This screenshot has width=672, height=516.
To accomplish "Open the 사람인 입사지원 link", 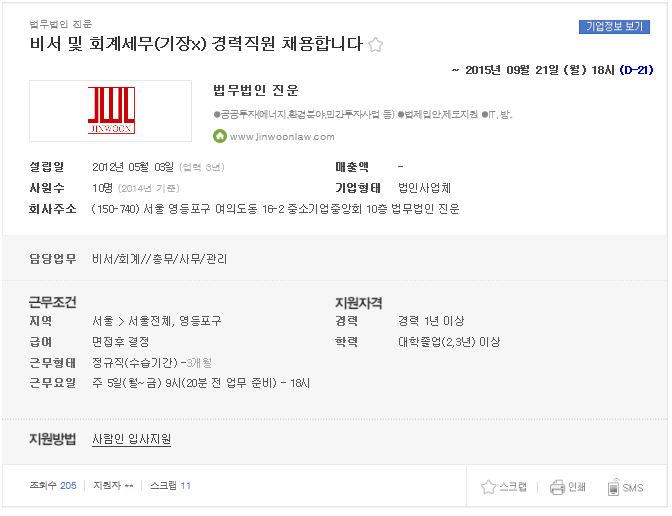I will click(132, 439).
